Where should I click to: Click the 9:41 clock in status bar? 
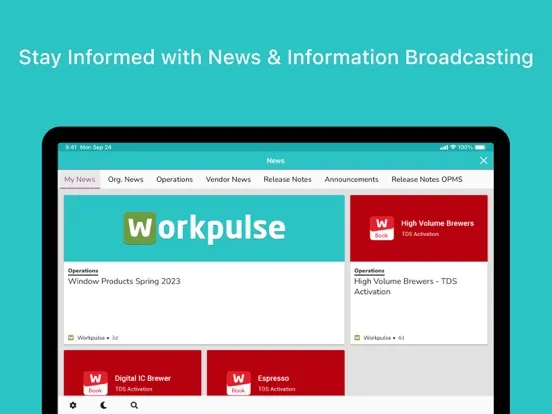pos(71,147)
